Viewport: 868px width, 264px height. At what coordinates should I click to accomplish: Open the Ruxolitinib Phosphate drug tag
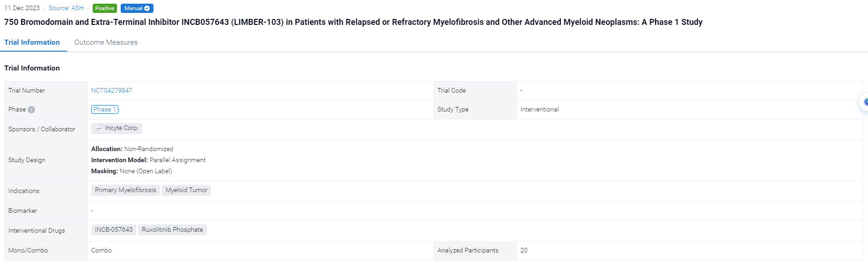[x=172, y=229]
